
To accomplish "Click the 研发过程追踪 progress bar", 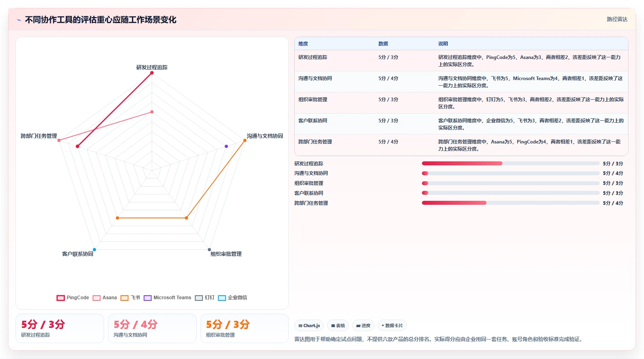I will click(x=510, y=163).
